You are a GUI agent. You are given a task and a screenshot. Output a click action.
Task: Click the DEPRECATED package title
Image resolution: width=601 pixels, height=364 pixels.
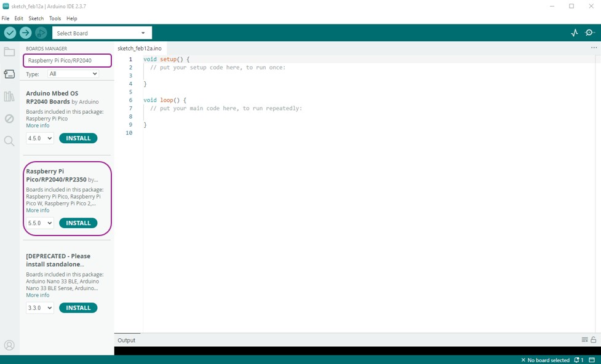click(x=58, y=260)
